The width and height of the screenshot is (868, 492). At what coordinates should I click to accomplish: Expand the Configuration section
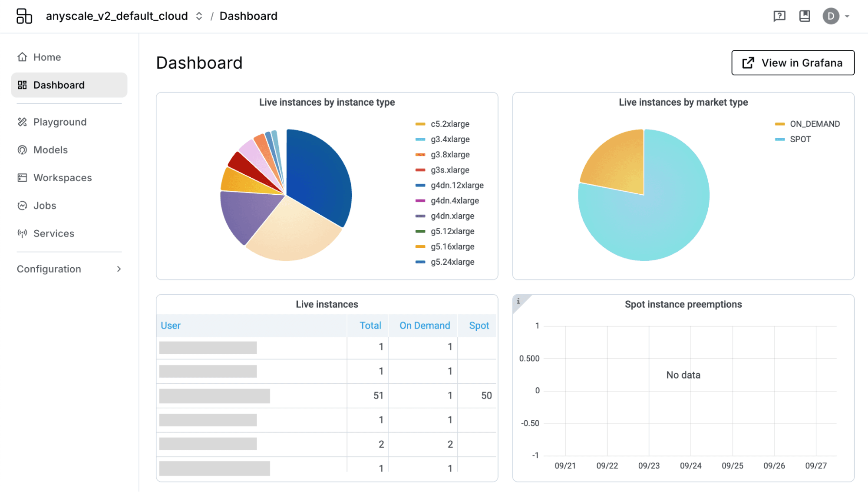(x=69, y=269)
